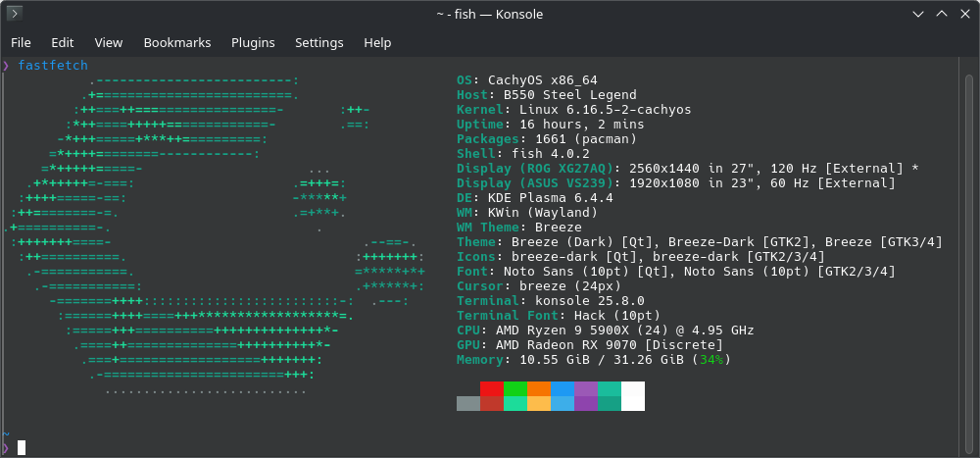Viewport: 980px width, 458px height.
Task: Click the WM Theme value Breeze
Action: [x=559, y=228]
